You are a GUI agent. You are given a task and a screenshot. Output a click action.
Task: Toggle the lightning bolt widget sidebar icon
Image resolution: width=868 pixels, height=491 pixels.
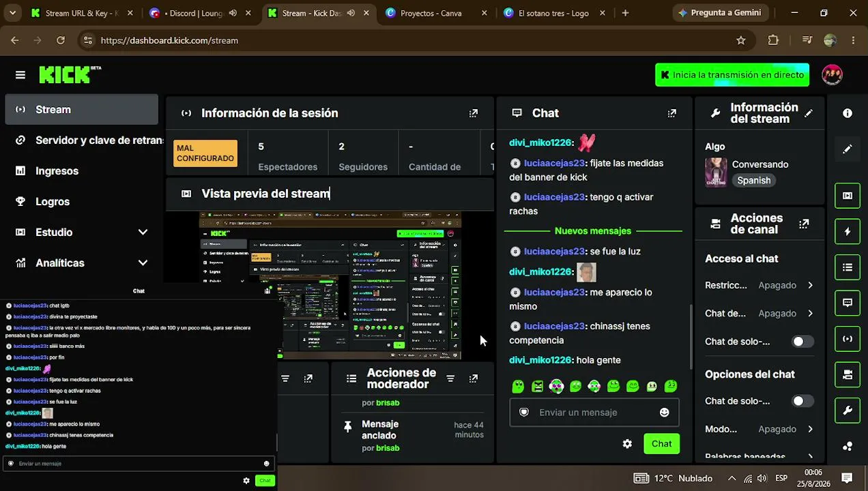pos(848,232)
